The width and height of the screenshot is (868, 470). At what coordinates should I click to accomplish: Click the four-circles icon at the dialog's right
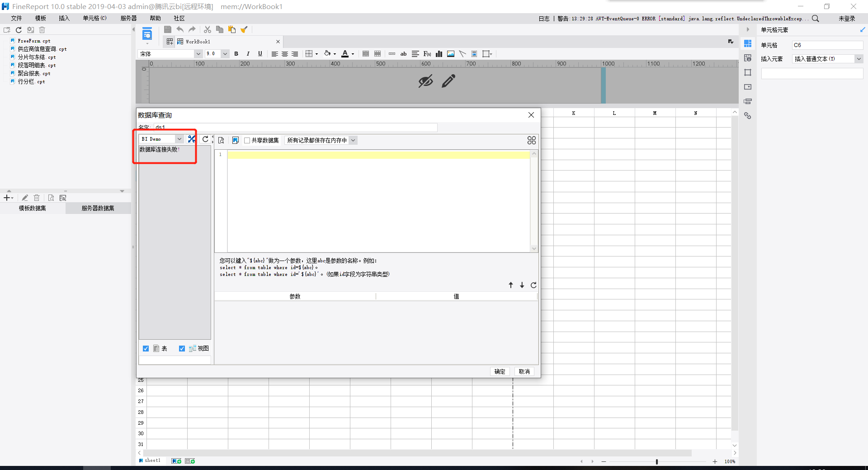pyautogui.click(x=532, y=140)
